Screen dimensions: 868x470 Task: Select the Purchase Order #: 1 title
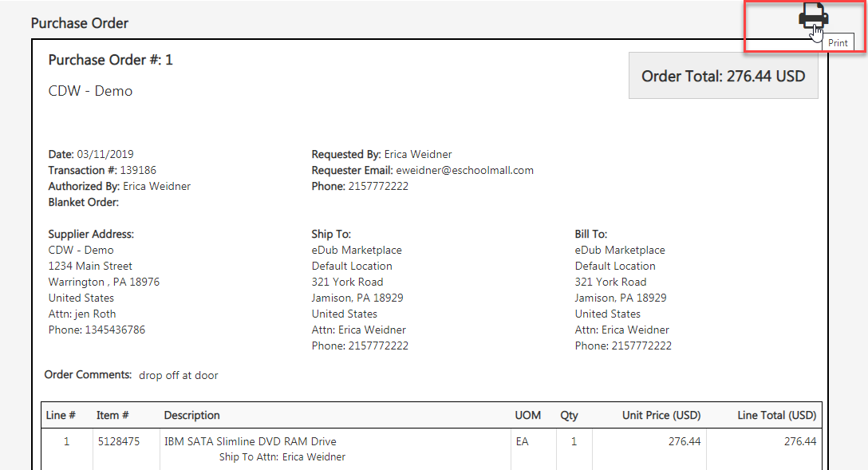(x=111, y=60)
